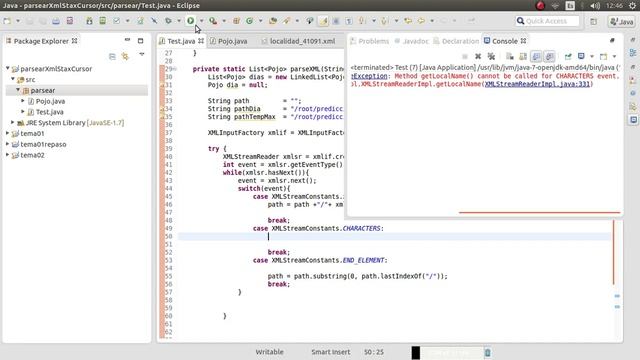The image size is (640, 360).
Task: Open the Declaration view tab
Action: 456,41
